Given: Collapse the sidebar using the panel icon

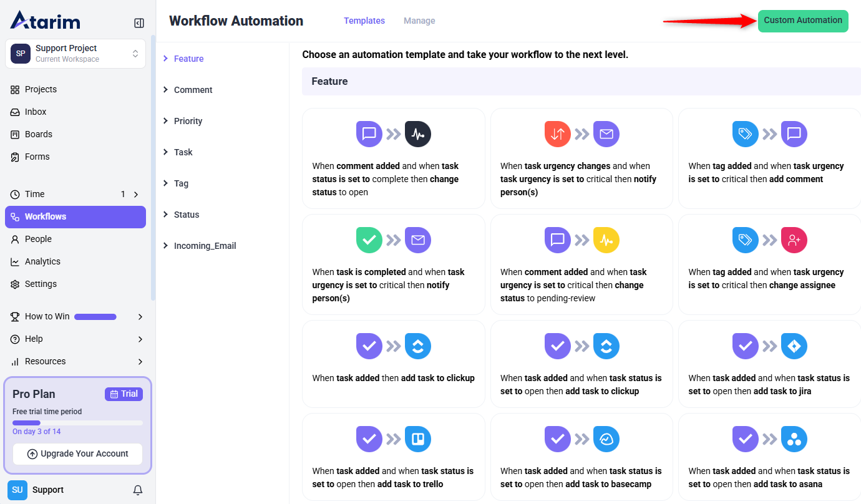Looking at the screenshot, I should 139,23.
